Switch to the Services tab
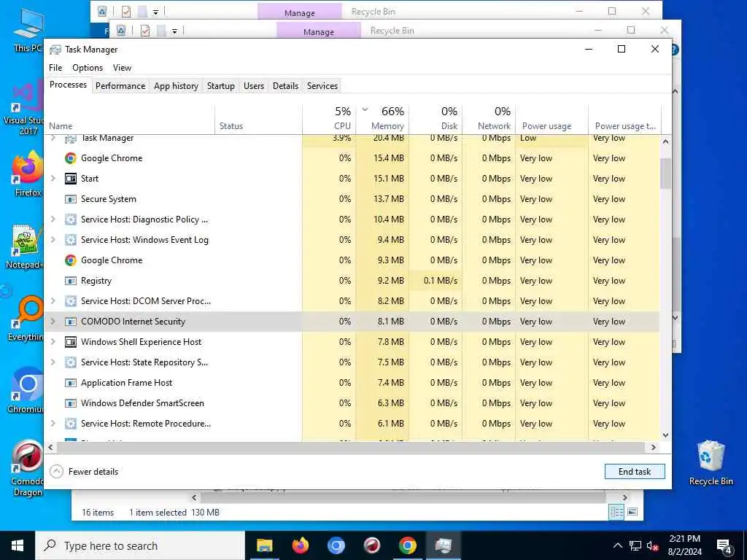The image size is (747, 560). pyautogui.click(x=322, y=86)
